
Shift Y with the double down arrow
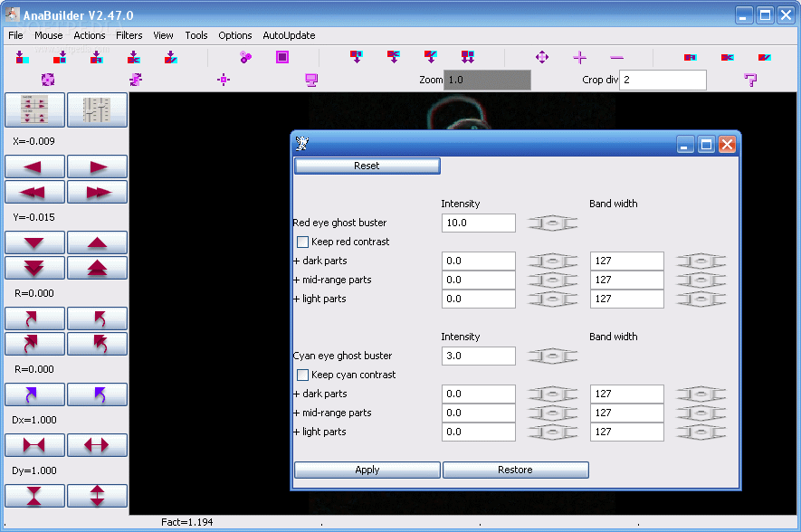34,268
